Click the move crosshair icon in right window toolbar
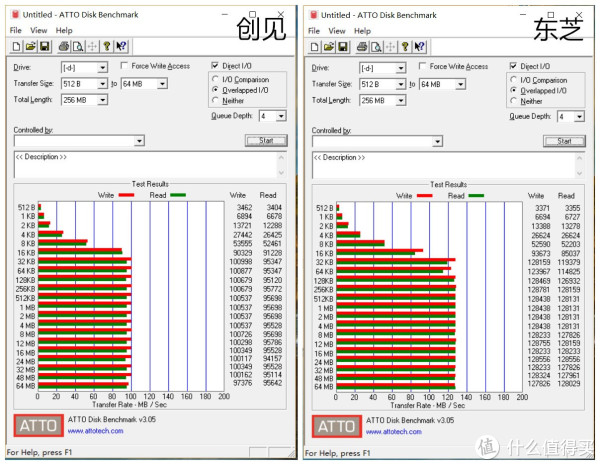 tap(390, 47)
